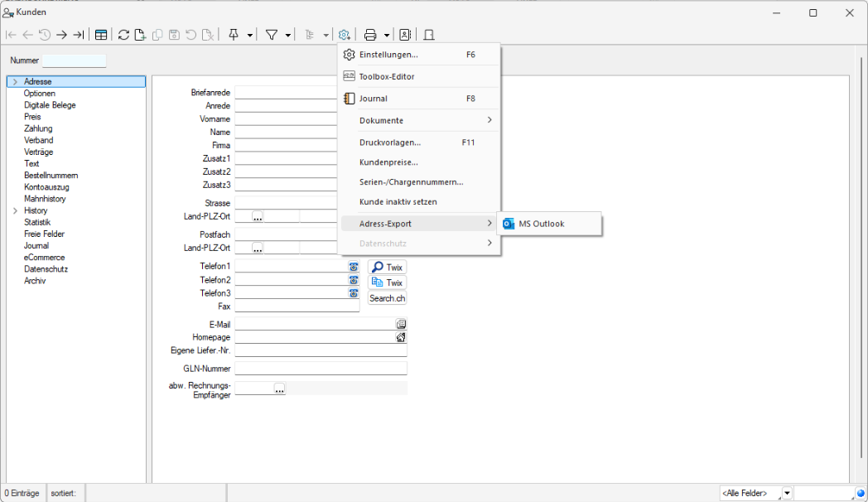Viewport: 868px width, 502px height.
Task: Click phone dial icon next to Telefon2
Action: (x=353, y=280)
